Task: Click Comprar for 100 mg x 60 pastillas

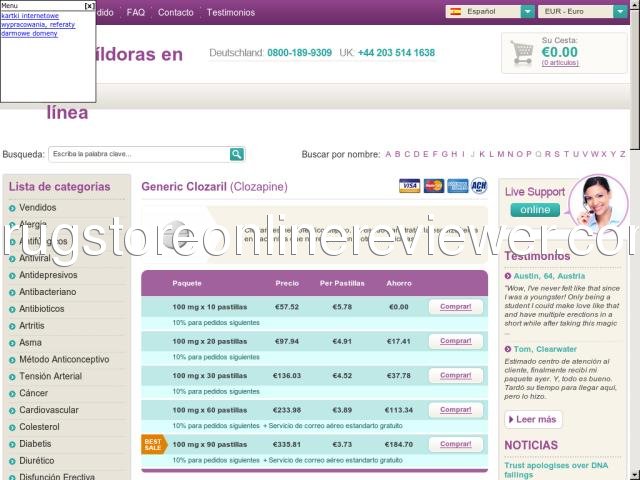Action: click(x=456, y=410)
